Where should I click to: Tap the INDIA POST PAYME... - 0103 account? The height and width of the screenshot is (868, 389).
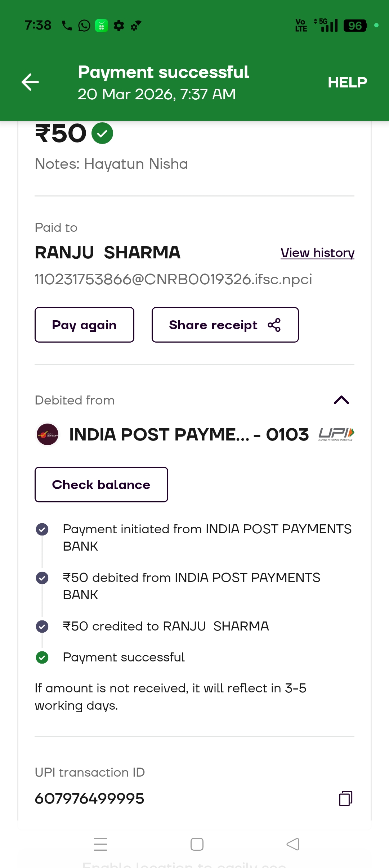[189, 434]
